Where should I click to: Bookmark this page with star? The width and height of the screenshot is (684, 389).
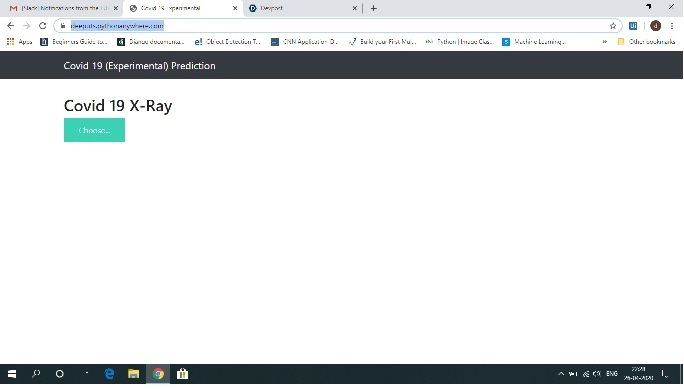click(613, 26)
